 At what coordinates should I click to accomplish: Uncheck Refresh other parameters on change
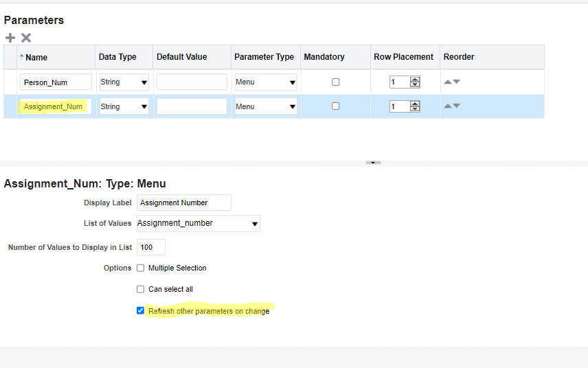click(x=141, y=311)
